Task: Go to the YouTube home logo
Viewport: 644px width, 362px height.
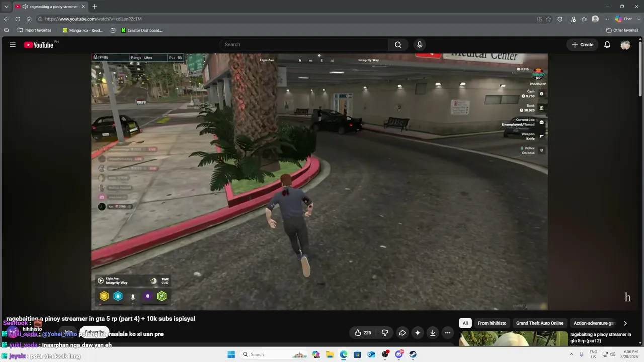Action: pos(39,45)
